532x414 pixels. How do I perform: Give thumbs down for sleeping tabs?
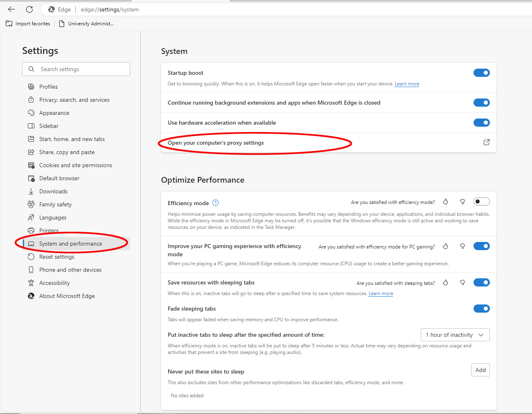pyautogui.click(x=462, y=282)
